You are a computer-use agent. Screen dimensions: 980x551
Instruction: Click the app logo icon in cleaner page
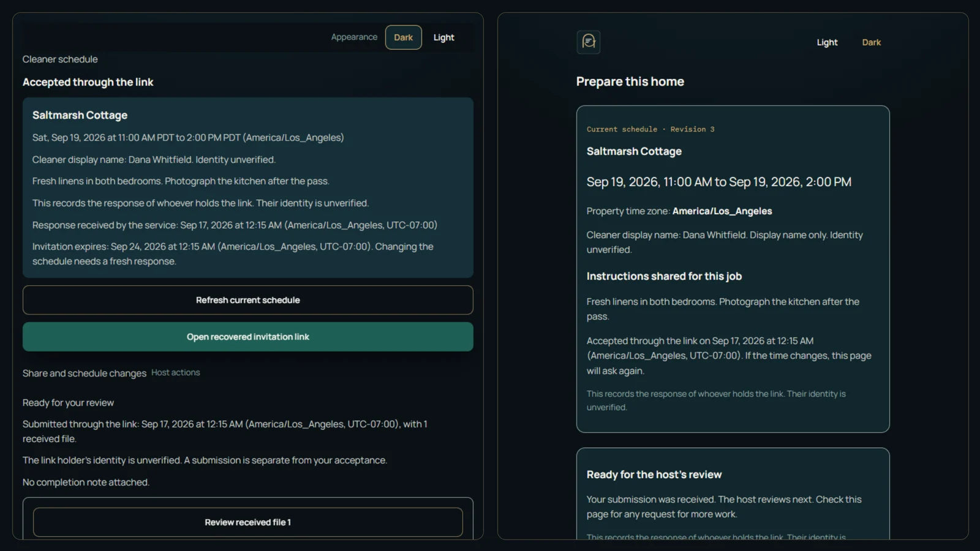coord(589,42)
